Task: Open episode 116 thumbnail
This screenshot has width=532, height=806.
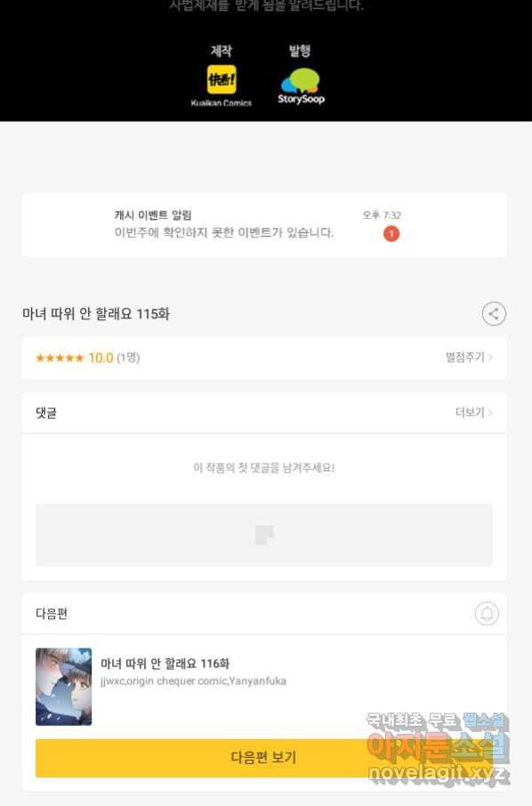Action: coord(64,686)
